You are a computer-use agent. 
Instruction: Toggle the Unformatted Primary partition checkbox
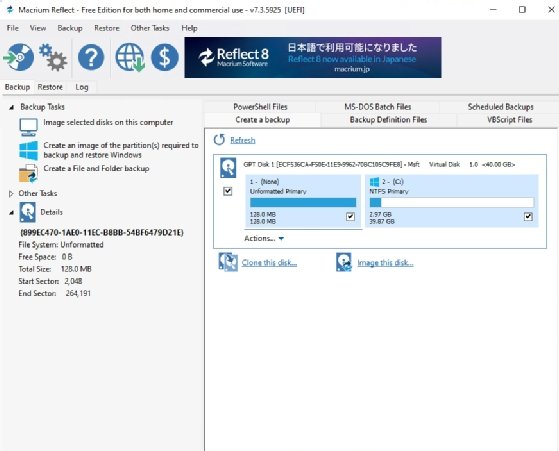point(350,216)
